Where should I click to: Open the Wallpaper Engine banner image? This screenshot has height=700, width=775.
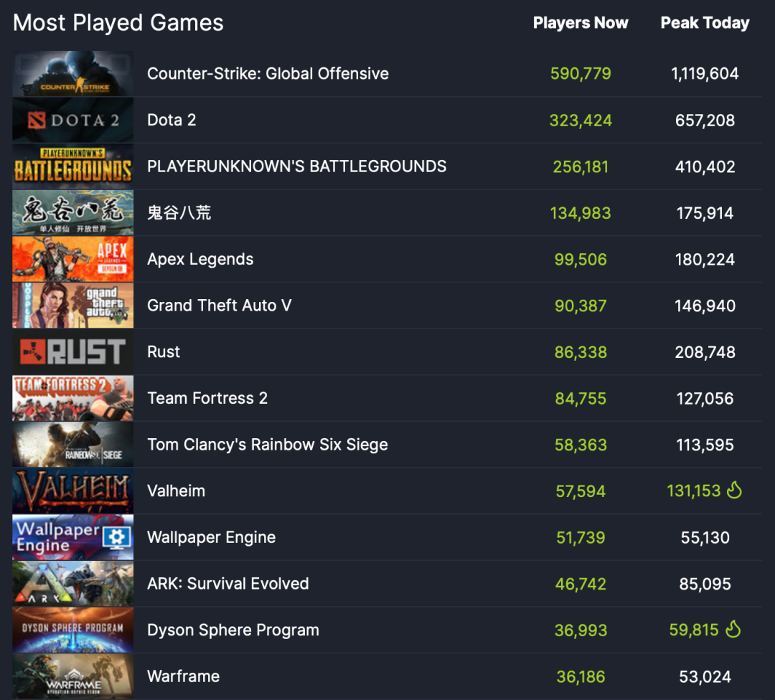(72, 538)
